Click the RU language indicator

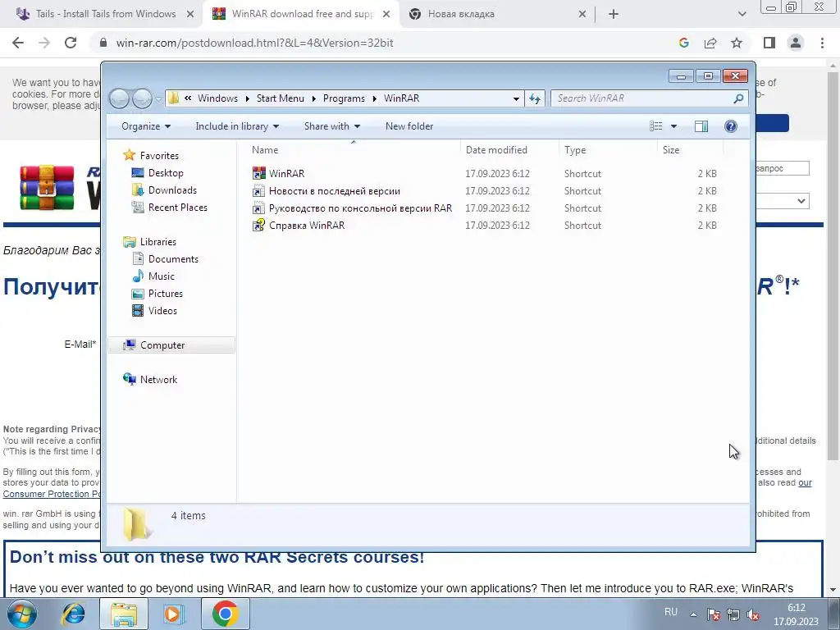[x=671, y=612]
